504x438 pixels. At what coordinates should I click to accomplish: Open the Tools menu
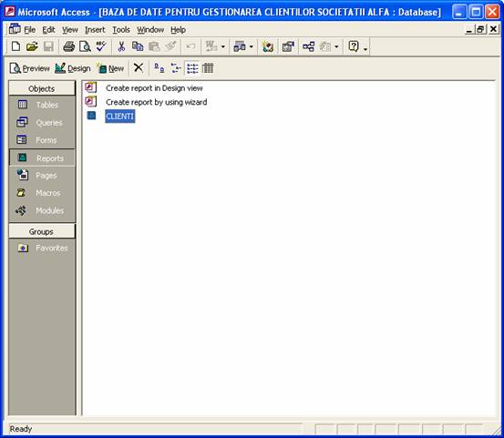[121, 30]
